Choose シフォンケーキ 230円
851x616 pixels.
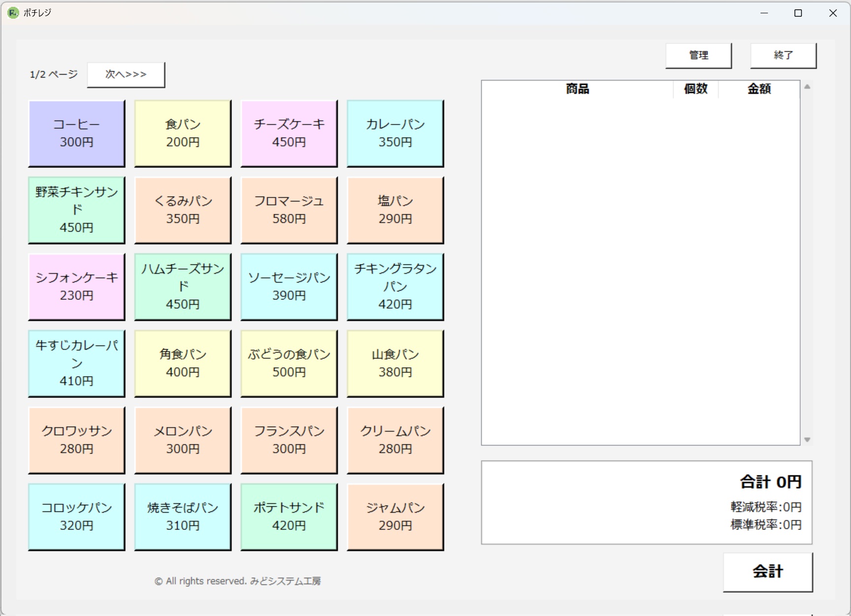(x=76, y=287)
